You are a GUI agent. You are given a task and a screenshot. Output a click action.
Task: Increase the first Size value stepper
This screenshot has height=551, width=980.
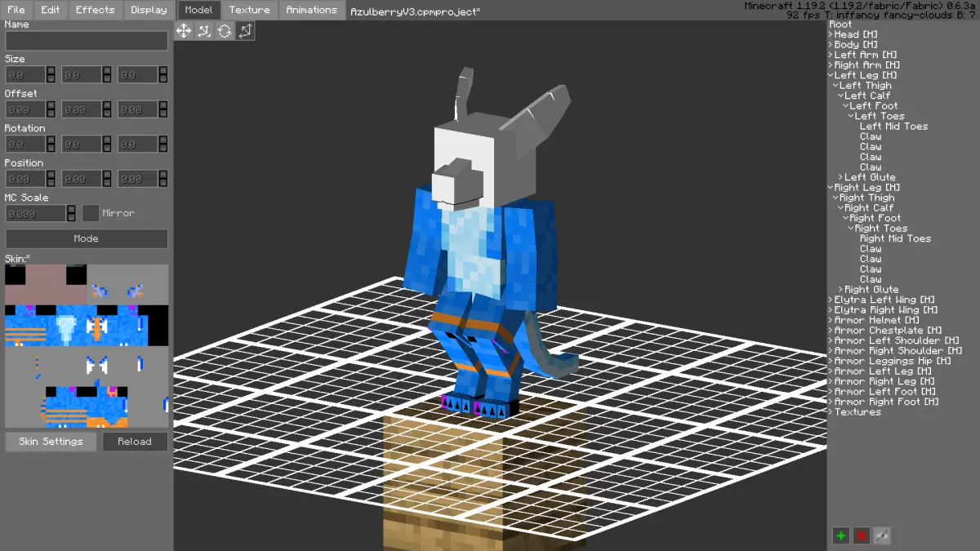click(x=51, y=71)
